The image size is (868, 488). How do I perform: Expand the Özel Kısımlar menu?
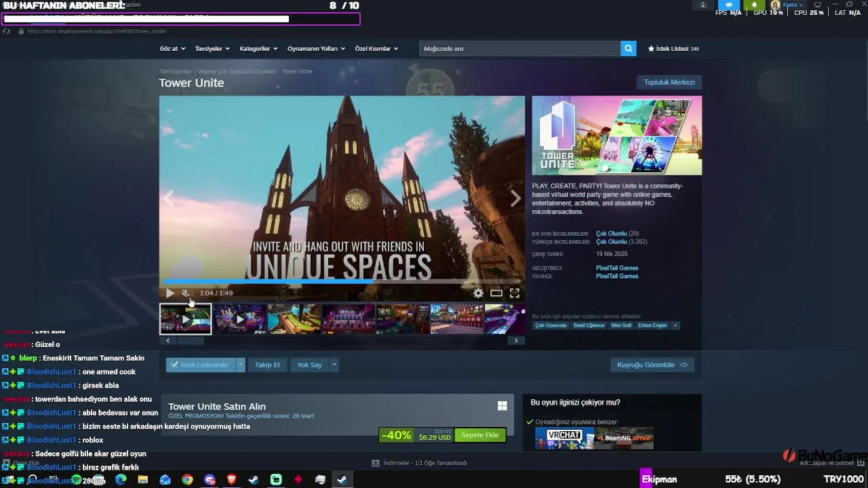[376, 49]
